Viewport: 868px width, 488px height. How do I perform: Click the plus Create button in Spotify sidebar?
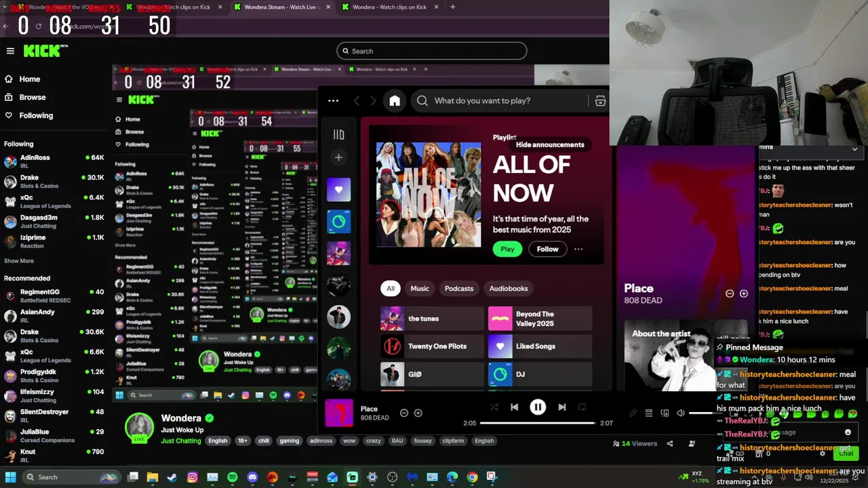338,157
